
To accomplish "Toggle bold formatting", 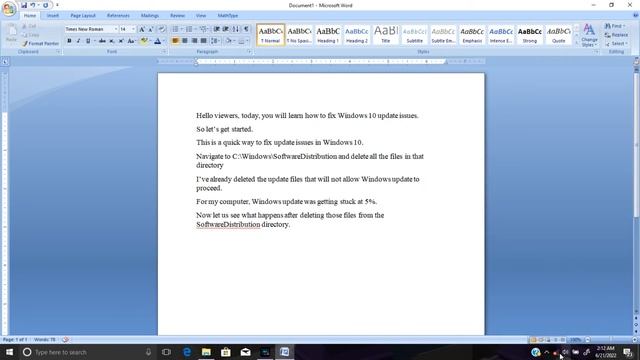I will (69, 41).
